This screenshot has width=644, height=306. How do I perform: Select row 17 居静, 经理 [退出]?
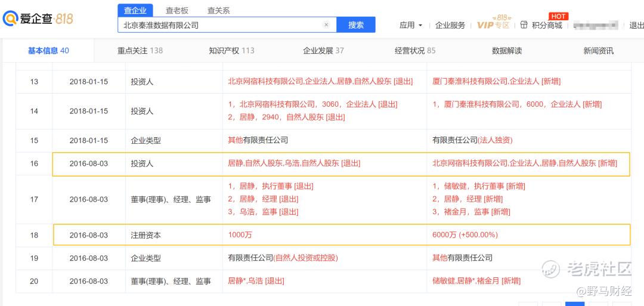[x=264, y=199]
